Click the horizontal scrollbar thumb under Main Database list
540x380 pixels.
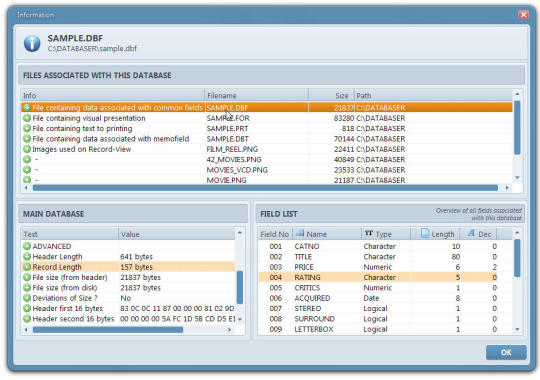pos(108,330)
